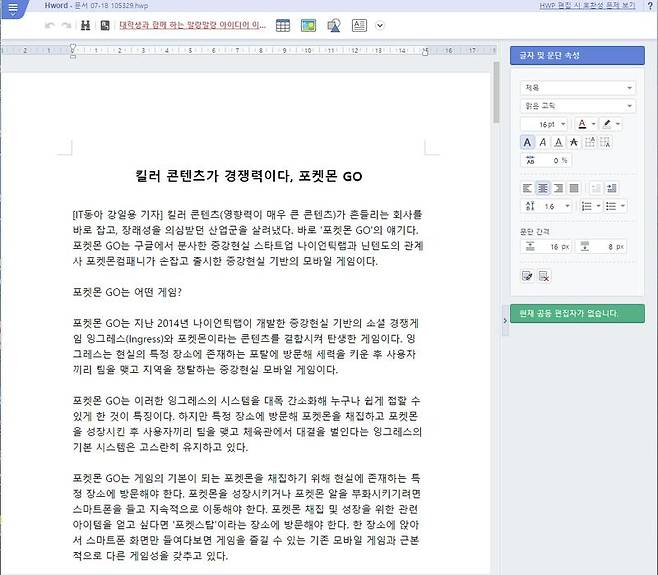Open the main hamburger menu
The image size is (658, 575).
pyautogui.click(x=13, y=8)
